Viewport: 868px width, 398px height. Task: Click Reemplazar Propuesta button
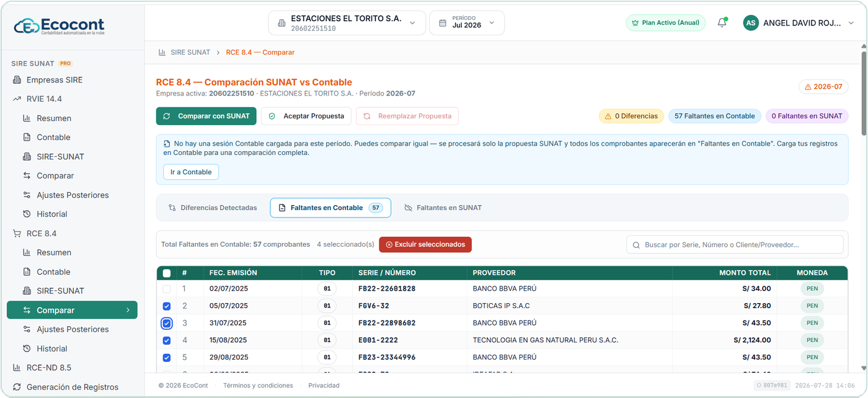click(x=407, y=116)
